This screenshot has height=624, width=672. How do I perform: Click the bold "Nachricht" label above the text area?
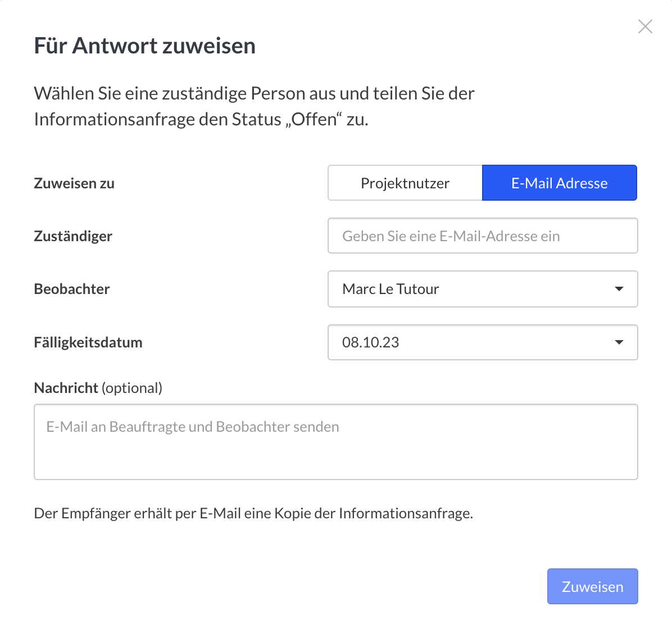point(66,388)
